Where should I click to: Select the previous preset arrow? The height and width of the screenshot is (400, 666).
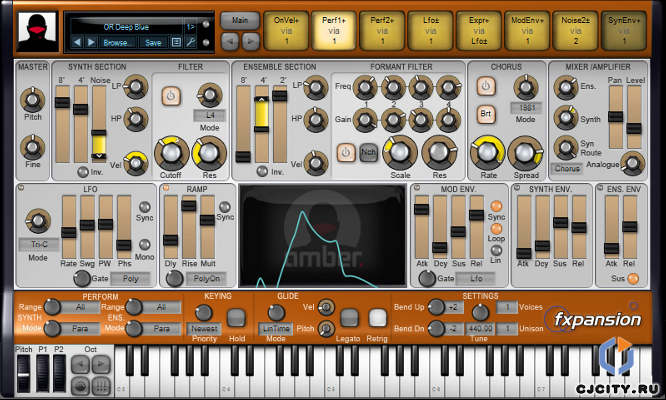pos(77,42)
